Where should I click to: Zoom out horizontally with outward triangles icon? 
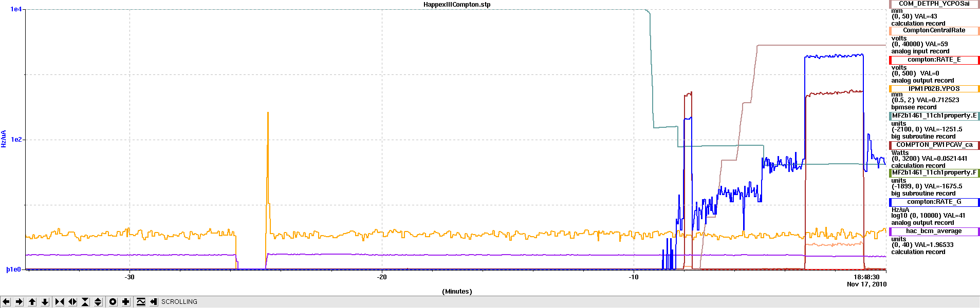coord(72,302)
